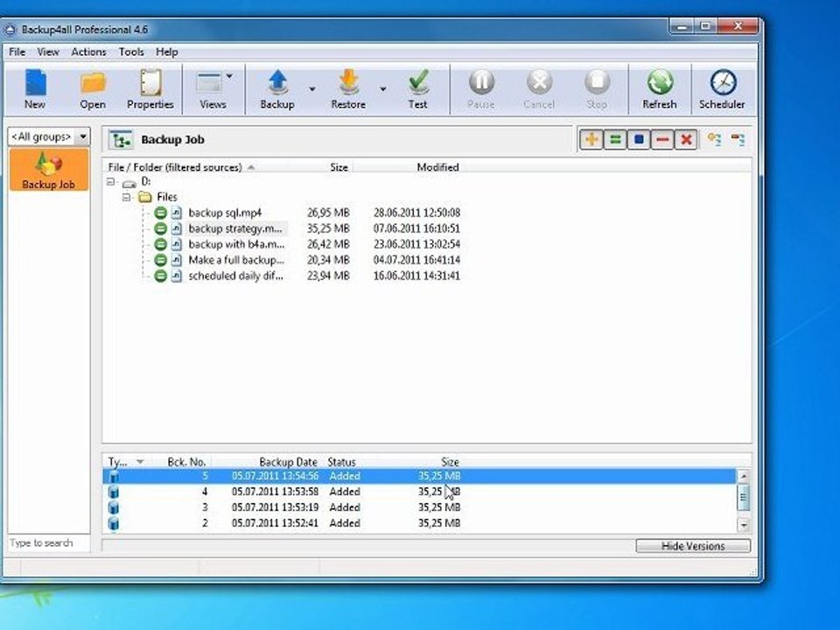
Task: Select the Backup Job item in sidebar
Action: [x=49, y=170]
